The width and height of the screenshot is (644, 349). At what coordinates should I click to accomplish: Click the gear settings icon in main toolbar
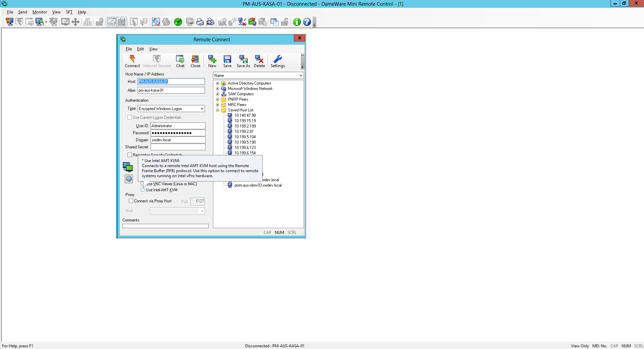click(x=166, y=22)
